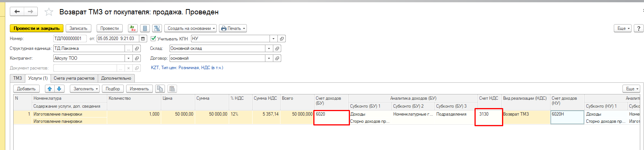Move the row down with blue arrow

click(x=59, y=89)
